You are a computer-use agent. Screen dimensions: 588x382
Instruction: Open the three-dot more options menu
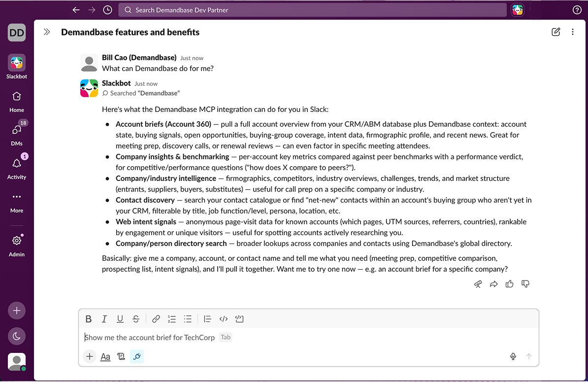[x=573, y=32]
